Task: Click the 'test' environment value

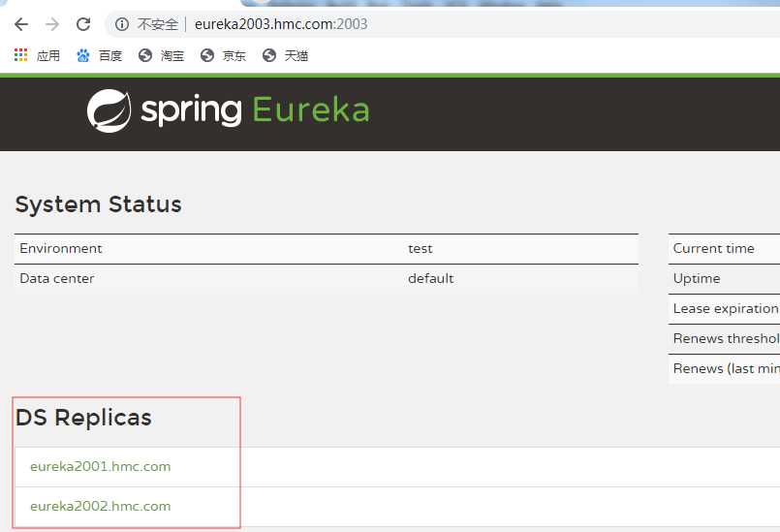Action: tap(421, 248)
